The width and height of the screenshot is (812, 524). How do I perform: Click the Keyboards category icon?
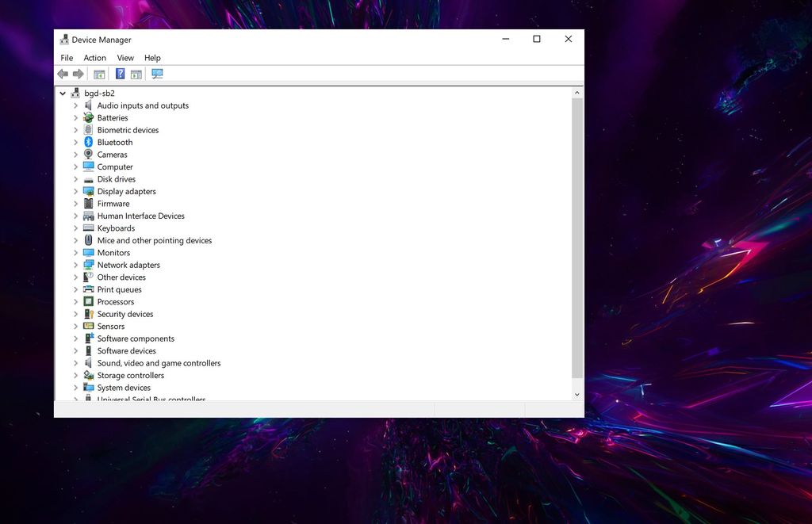point(89,228)
